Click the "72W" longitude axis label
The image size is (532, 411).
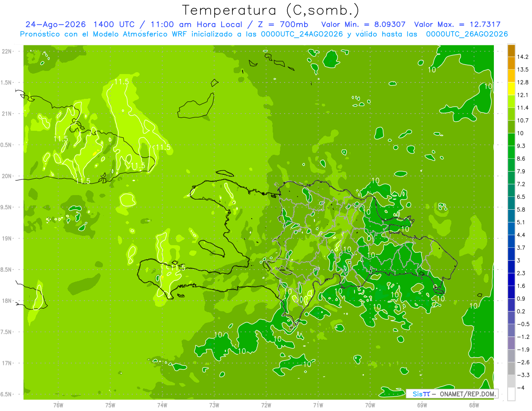click(x=266, y=405)
